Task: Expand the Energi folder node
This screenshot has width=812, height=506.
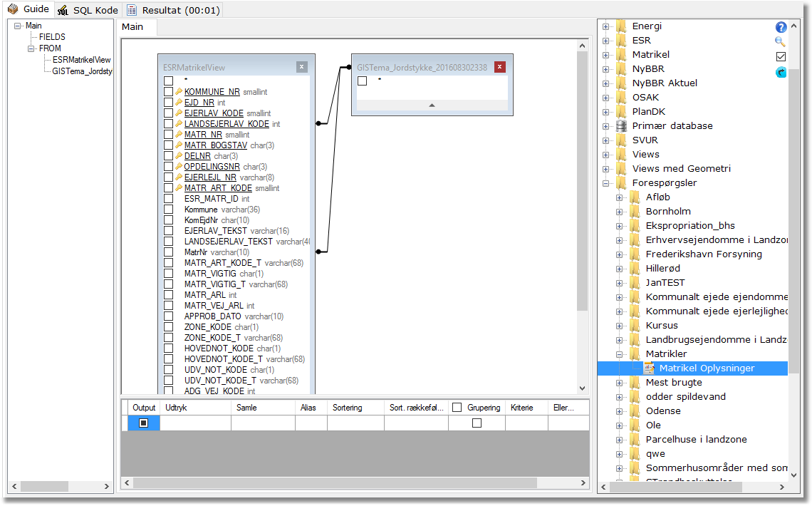Action: click(x=606, y=26)
